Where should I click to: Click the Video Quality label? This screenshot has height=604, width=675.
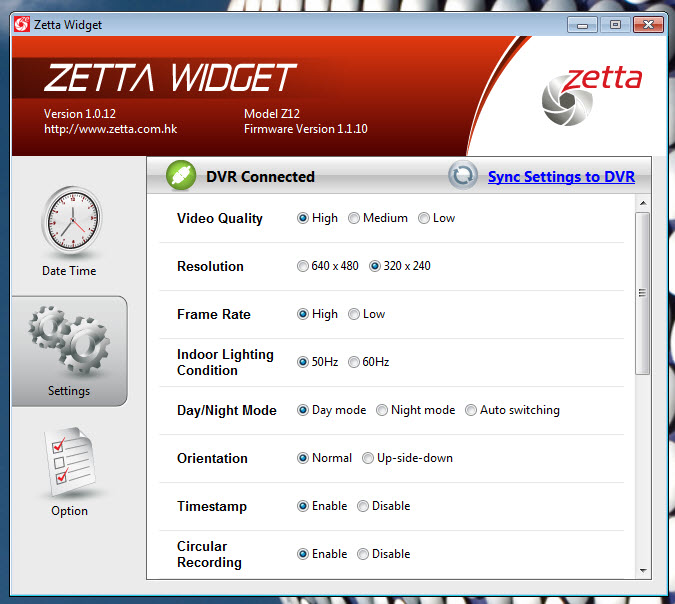[220, 219]
